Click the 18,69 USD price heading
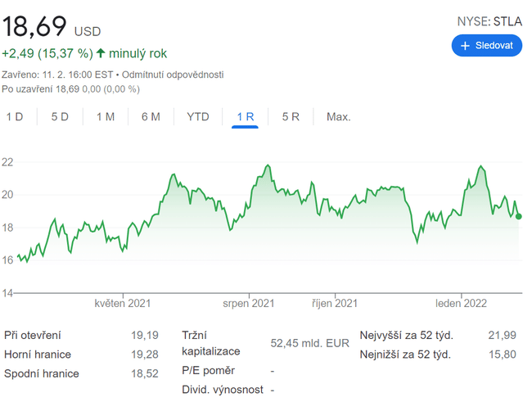The width and height of the screenshot is (532, 402). point(51,28)
